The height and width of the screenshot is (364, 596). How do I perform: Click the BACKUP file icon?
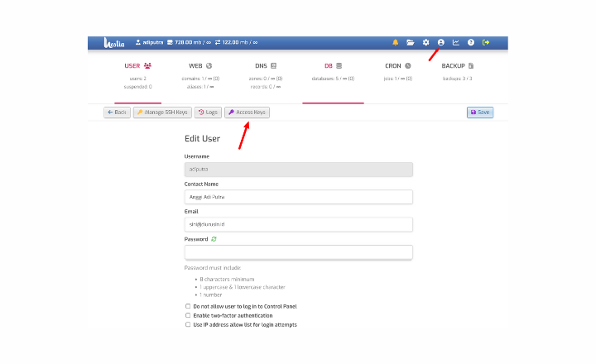(471, 65)
